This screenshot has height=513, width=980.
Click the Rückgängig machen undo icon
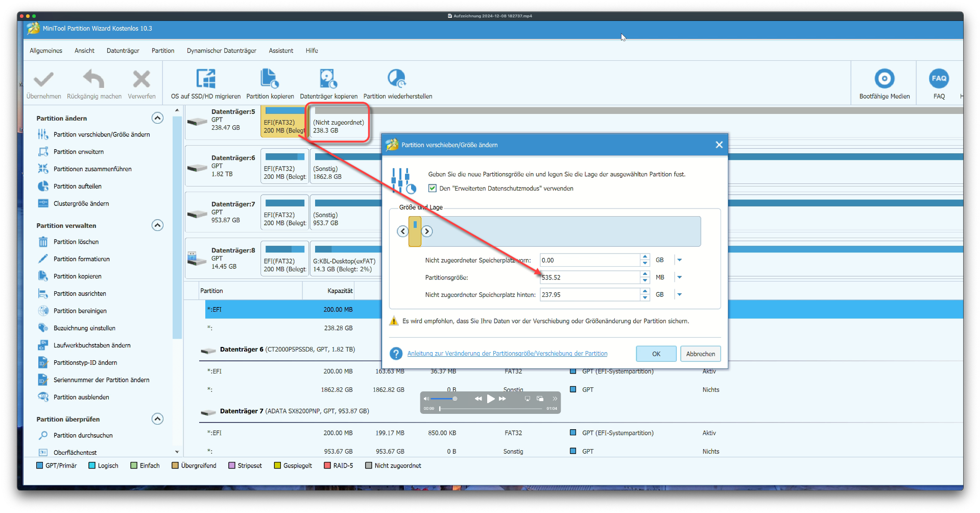click(94, 80)
